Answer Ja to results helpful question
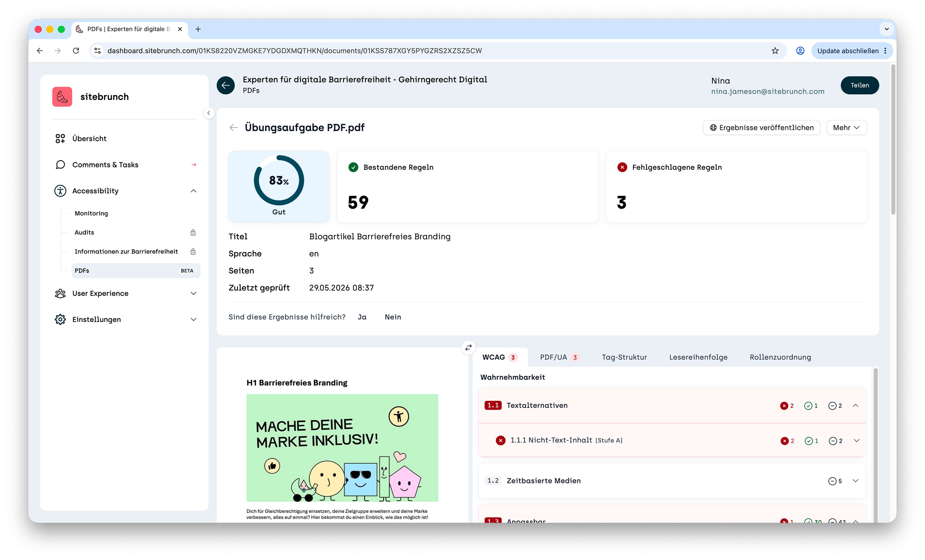Viewport: 925px width, 560px height. tap(362, 317)
